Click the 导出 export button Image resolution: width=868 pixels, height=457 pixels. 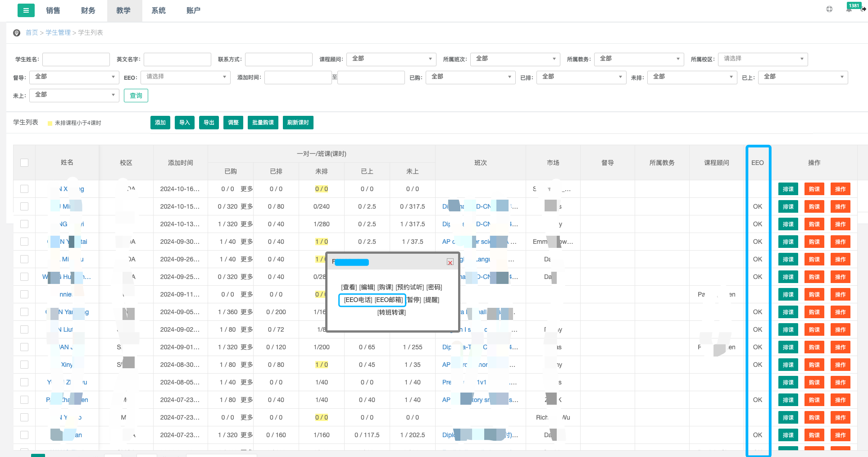(x=209, y=123)
